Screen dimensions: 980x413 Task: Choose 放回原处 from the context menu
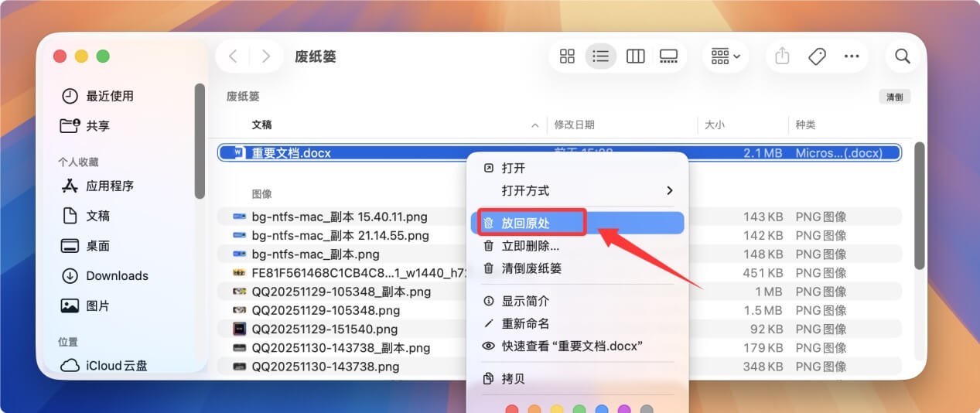pos(577,224)
